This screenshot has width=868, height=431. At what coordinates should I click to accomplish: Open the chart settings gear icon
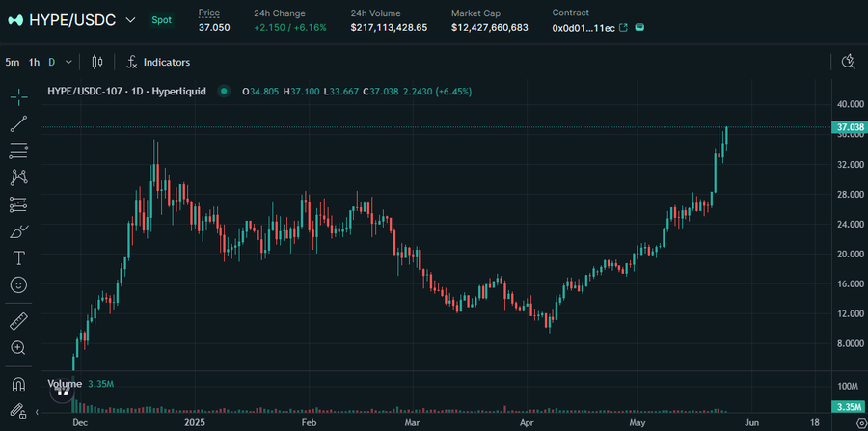(859, 422)
